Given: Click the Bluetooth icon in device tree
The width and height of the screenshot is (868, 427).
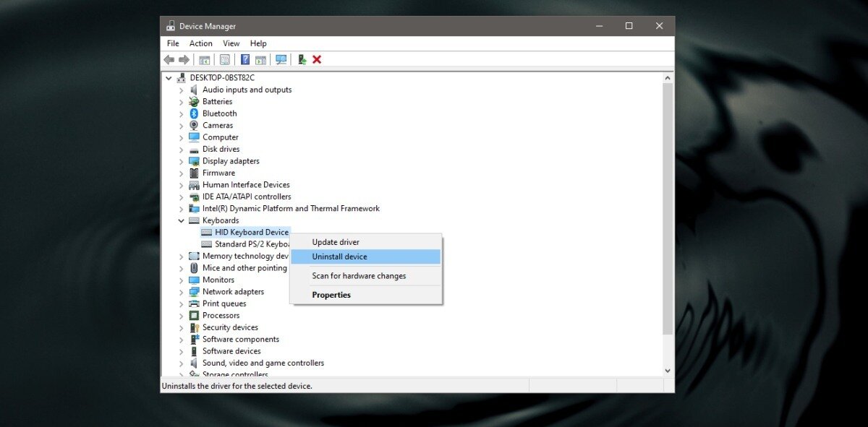Looking at the screenshot, I should pos(194,113).
